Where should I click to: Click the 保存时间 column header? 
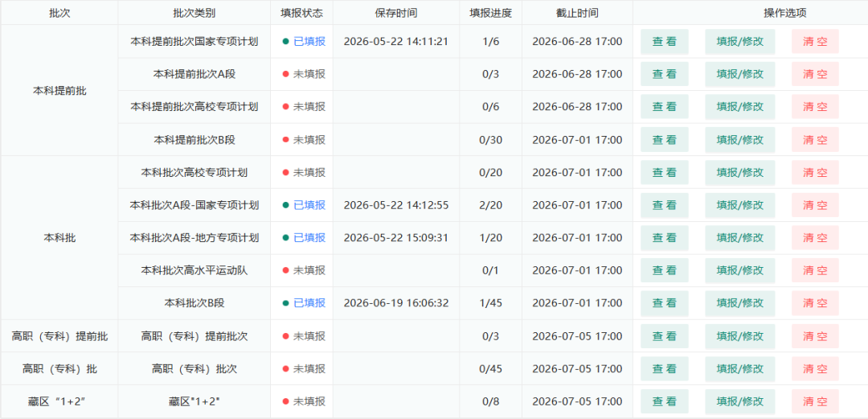click(395, 13)
